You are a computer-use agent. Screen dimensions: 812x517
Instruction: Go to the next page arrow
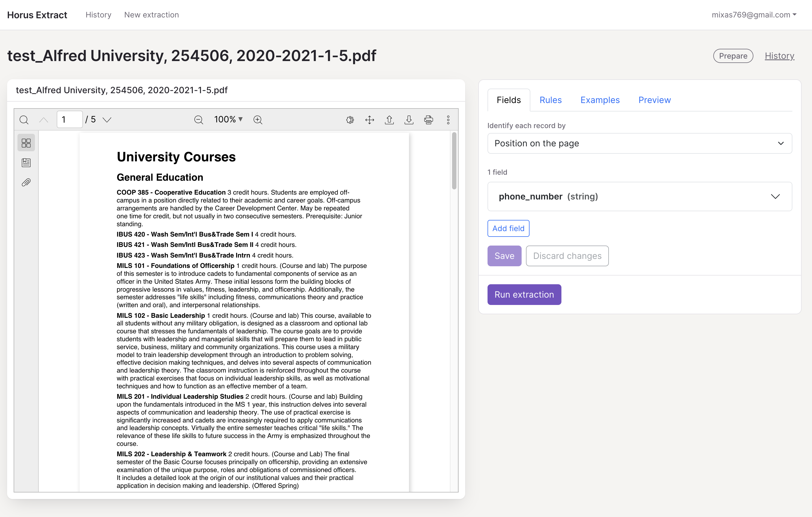107,120
